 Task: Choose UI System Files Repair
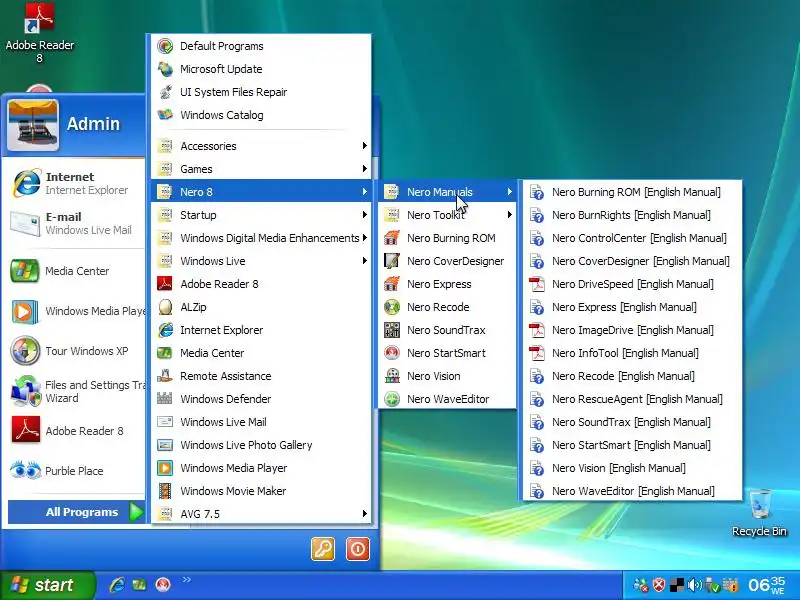coord(262,92)
